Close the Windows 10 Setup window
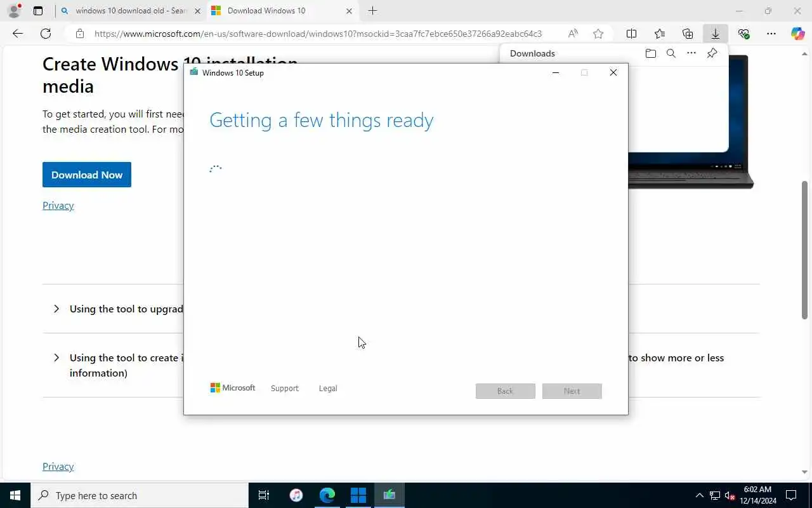Screen dimensions: 812x508 613,72
